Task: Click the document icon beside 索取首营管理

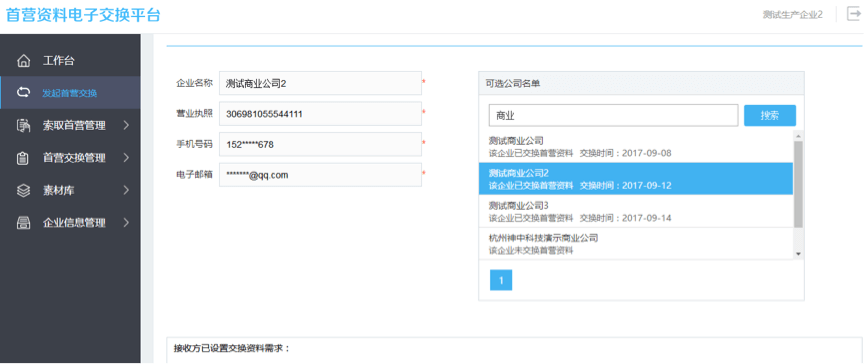Action: (23, 126)
